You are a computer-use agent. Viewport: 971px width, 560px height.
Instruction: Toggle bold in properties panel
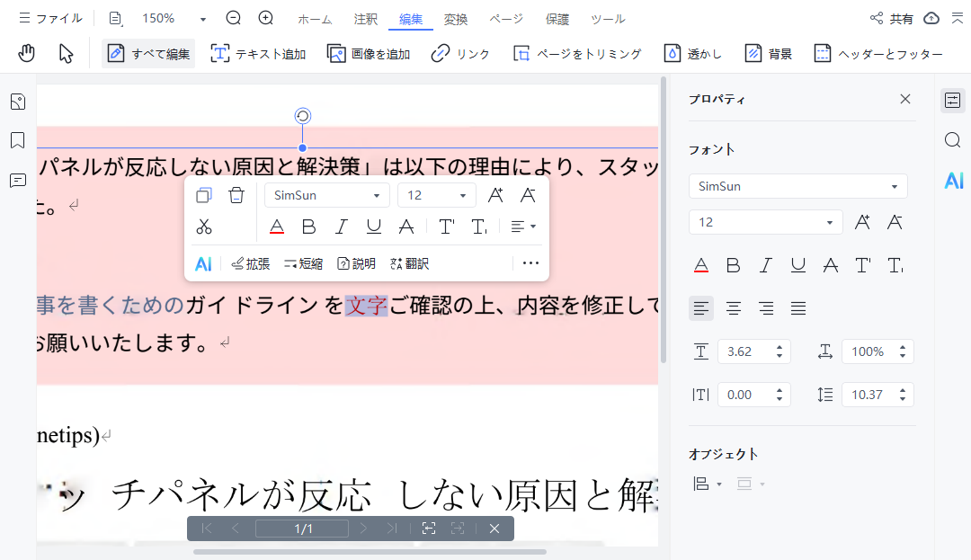coord(734,265)
